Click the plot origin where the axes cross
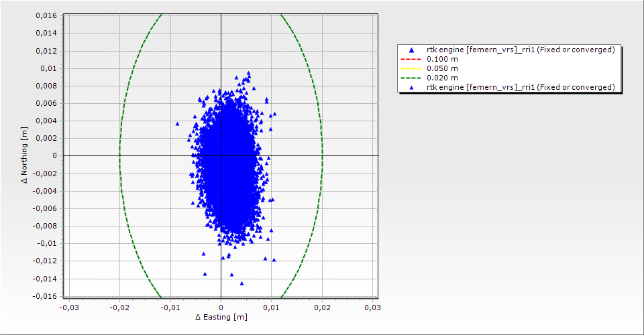 [221, 155]
